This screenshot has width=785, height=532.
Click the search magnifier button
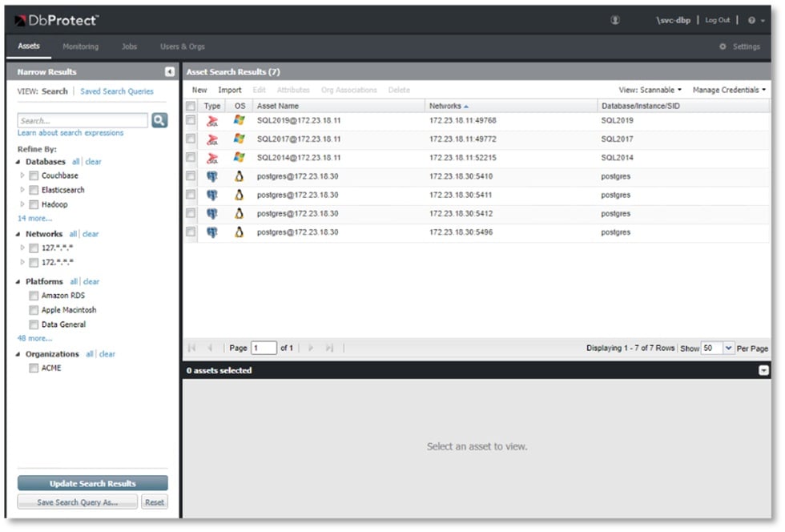(x=159, y=120)
